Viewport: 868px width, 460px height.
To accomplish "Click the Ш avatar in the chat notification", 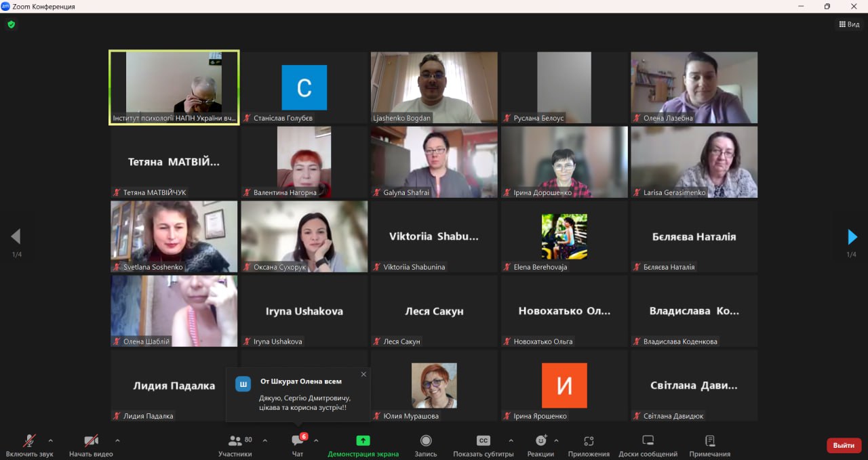I will [x=243, y=384].
